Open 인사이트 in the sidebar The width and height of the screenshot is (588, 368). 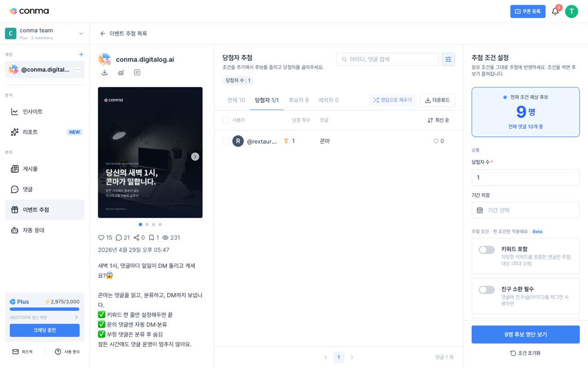45,111
